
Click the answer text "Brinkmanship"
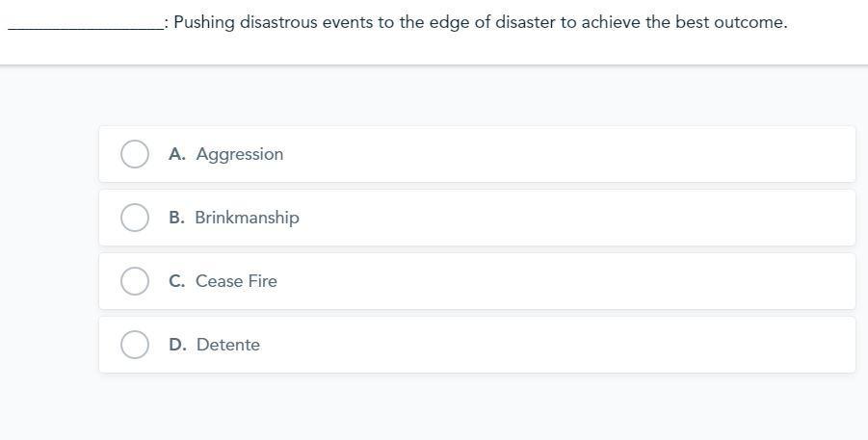pyautogui.click(x=247, y=218)
